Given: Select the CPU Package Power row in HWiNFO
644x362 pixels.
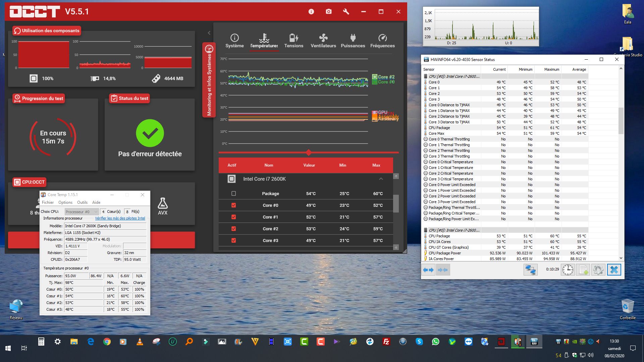Looking at the screenshot, I should 505,253.
